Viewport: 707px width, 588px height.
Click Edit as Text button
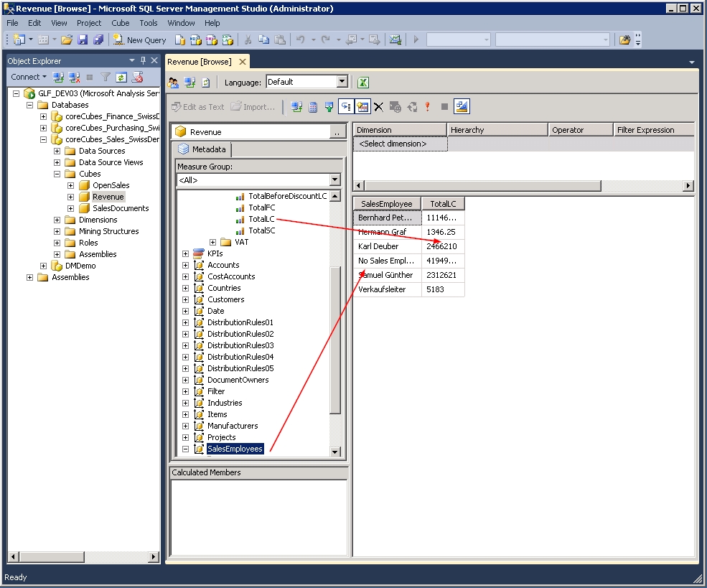(x=198, y=107)
